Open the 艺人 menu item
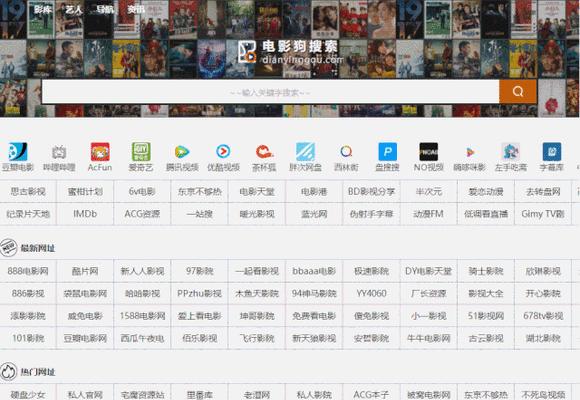The image size is (580, 400). pos(74,10)
